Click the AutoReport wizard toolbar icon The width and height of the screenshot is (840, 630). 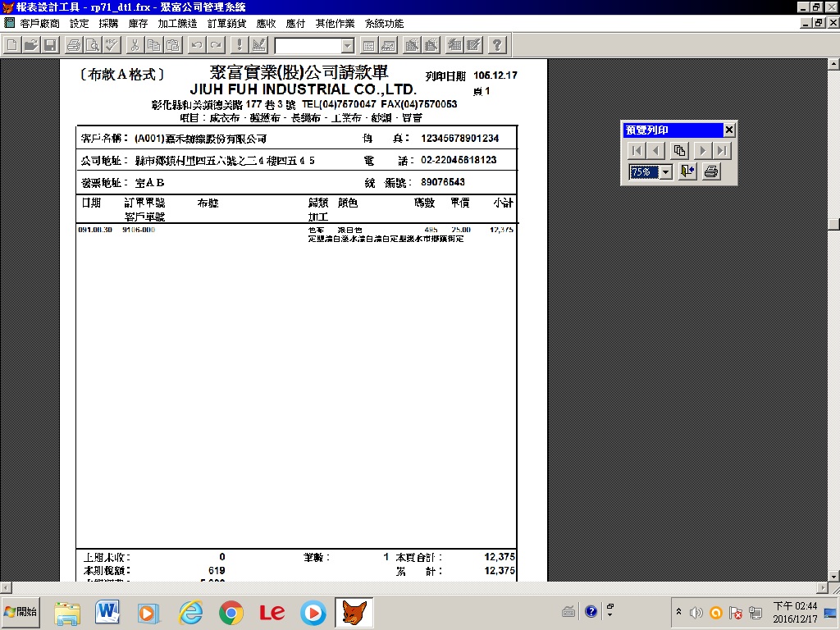coord(473,45)
